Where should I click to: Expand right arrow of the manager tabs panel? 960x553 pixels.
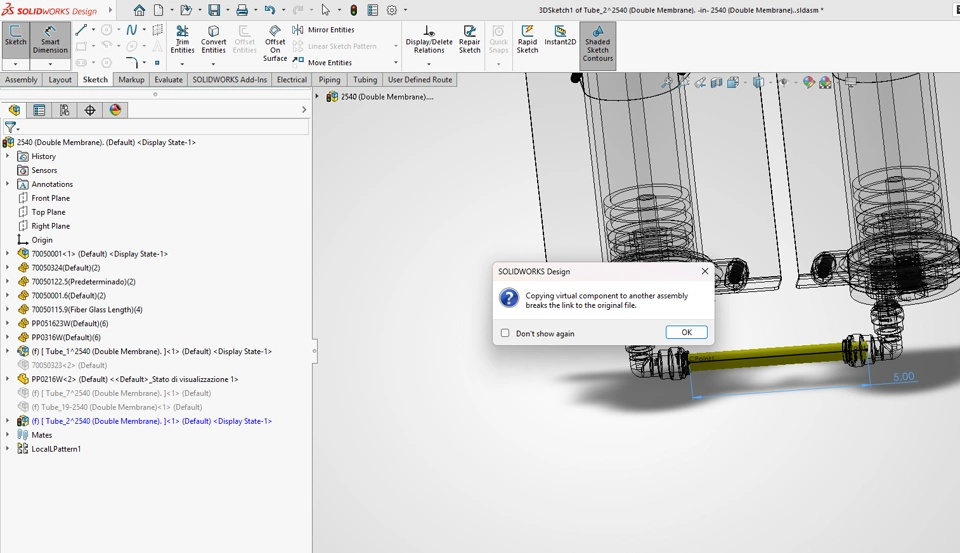tap(304, 110)
